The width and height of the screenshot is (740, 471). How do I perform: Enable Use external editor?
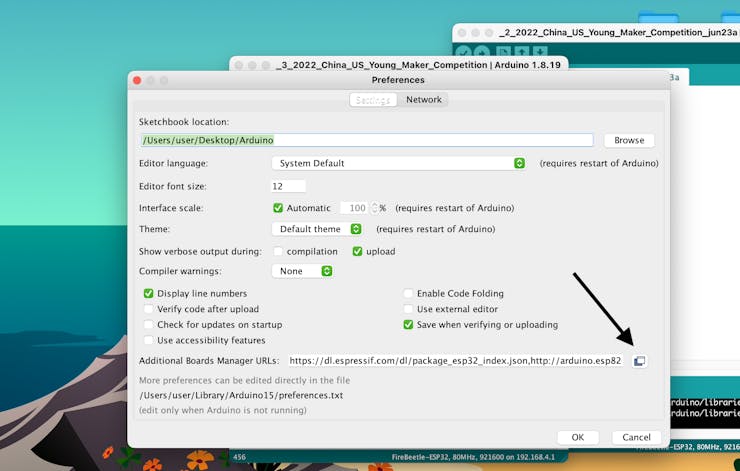tap(408, 309)
